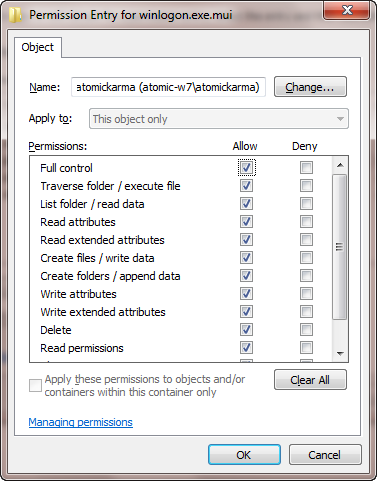
Task: Open the Managing permissions help link
Action: 81,422
